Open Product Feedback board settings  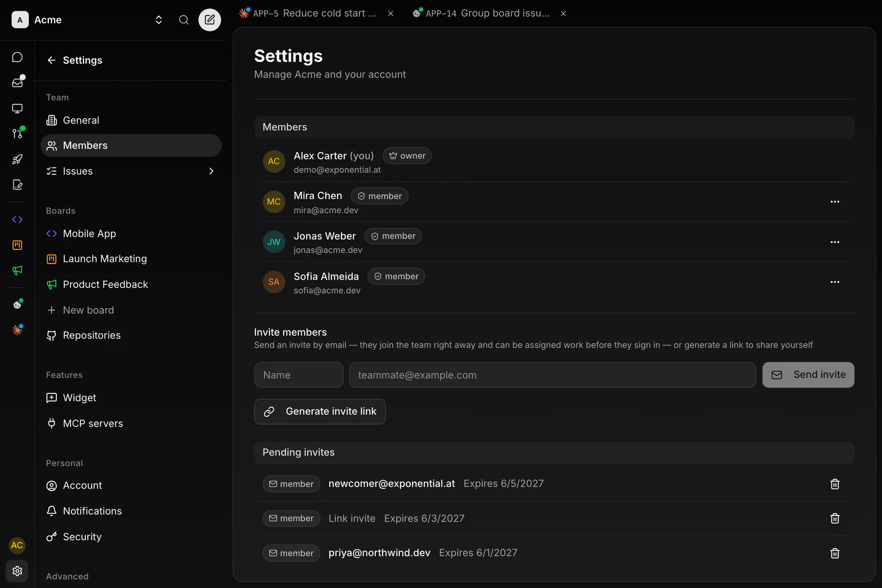[131, 284]
